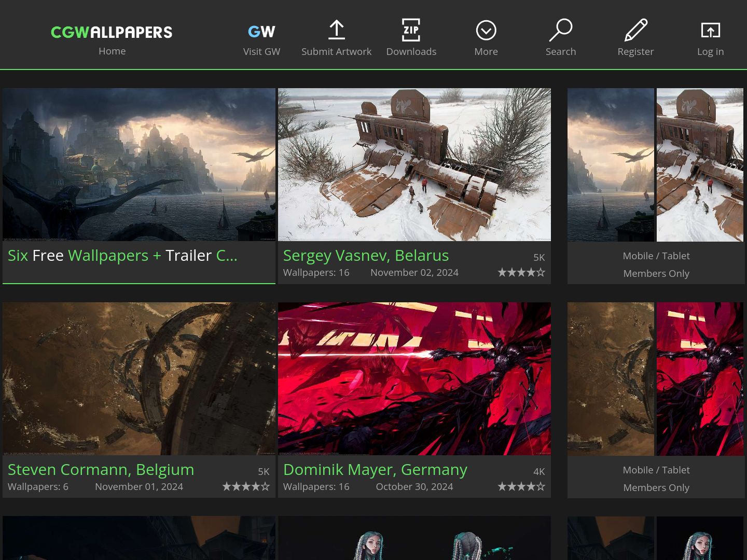Click the 5K label on Sergey Vasnev card
Viewport: 747px width, 560px height.
(x=539, y=257)
